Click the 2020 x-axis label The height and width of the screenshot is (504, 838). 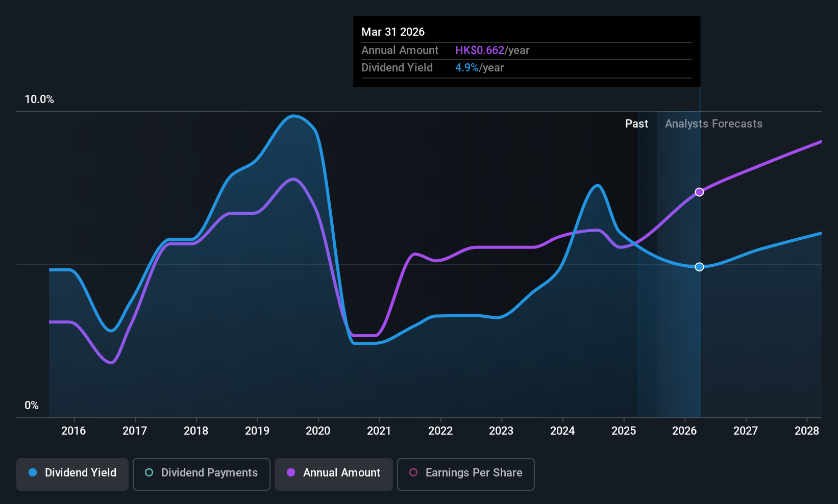click(x=318, y=431)
